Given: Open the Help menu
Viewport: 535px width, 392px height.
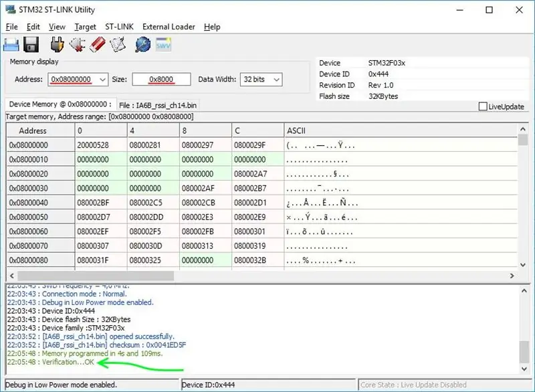Looking at the screenshot, I should tap(212, 27).
